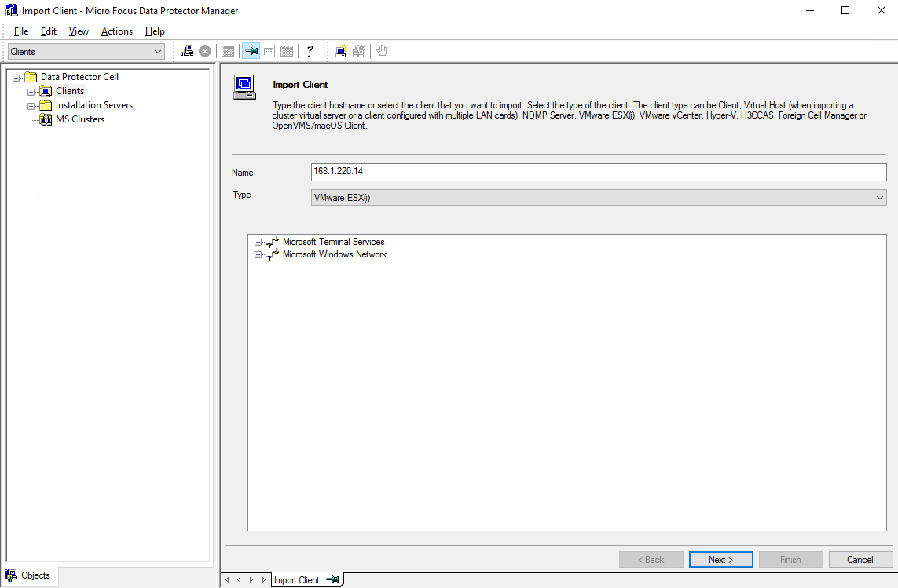Select Microsoft Terminal Services label
Image resolution: width=898 pixels, height=588 pixels.
333,242
